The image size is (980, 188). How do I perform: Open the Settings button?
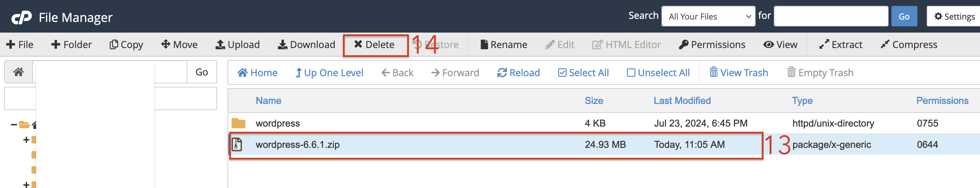(x=954, y=16)
